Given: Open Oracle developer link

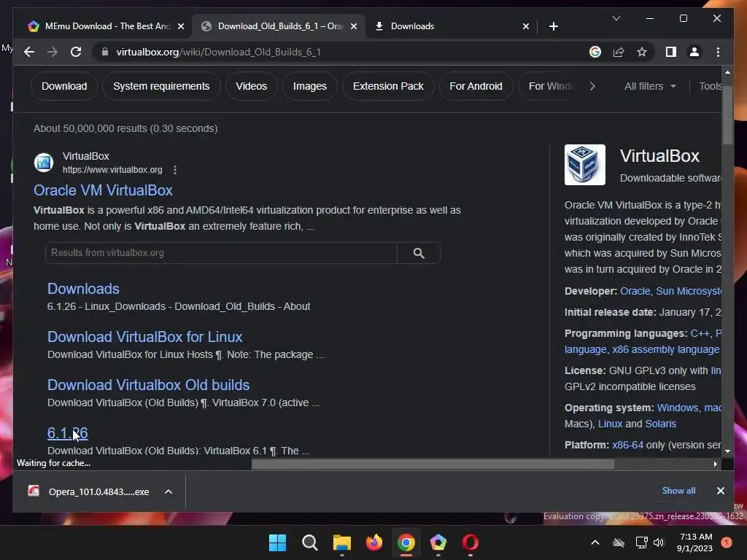Looking at the screenshot, I should pyautogui.click(x=635, y=291).
